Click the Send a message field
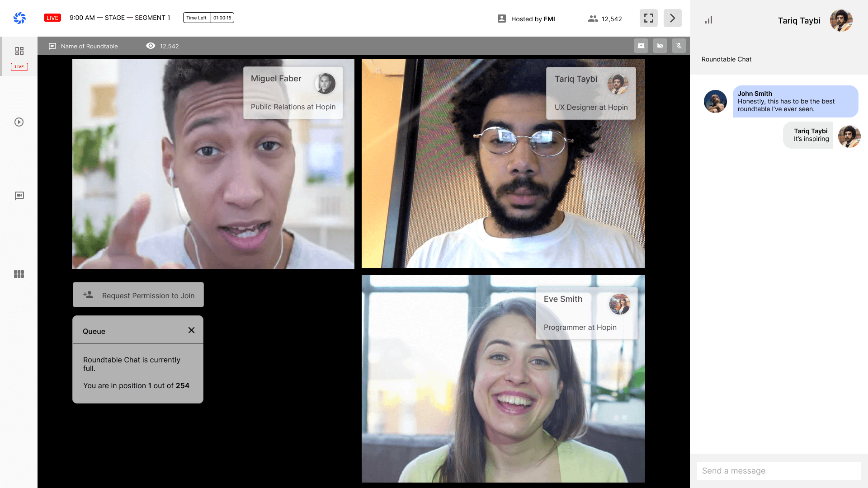 click(778, 471)
